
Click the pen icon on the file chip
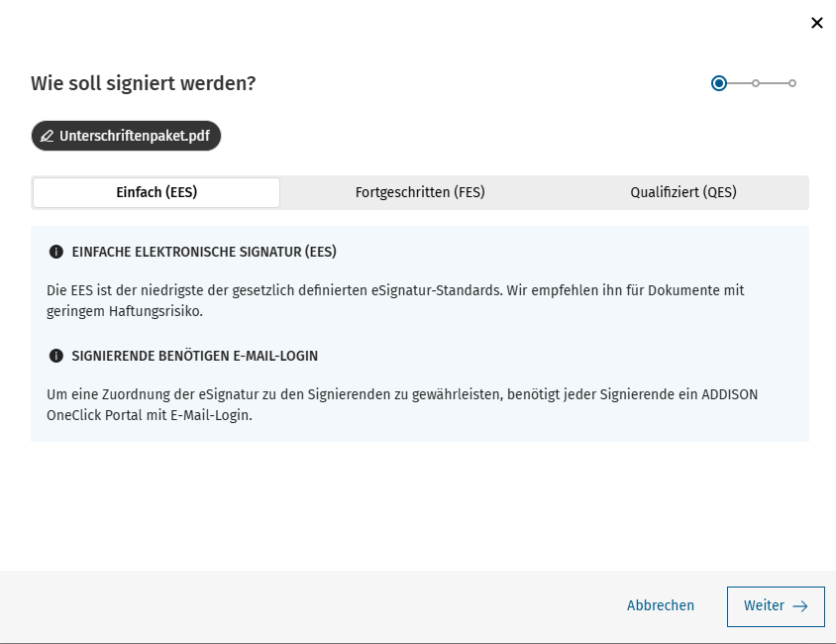tap(47, 137)
